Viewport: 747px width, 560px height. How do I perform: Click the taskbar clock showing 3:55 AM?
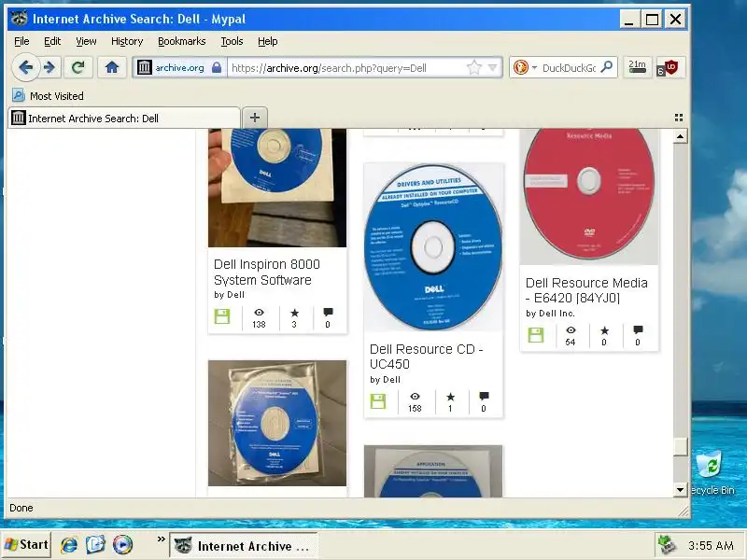point(710,546)
